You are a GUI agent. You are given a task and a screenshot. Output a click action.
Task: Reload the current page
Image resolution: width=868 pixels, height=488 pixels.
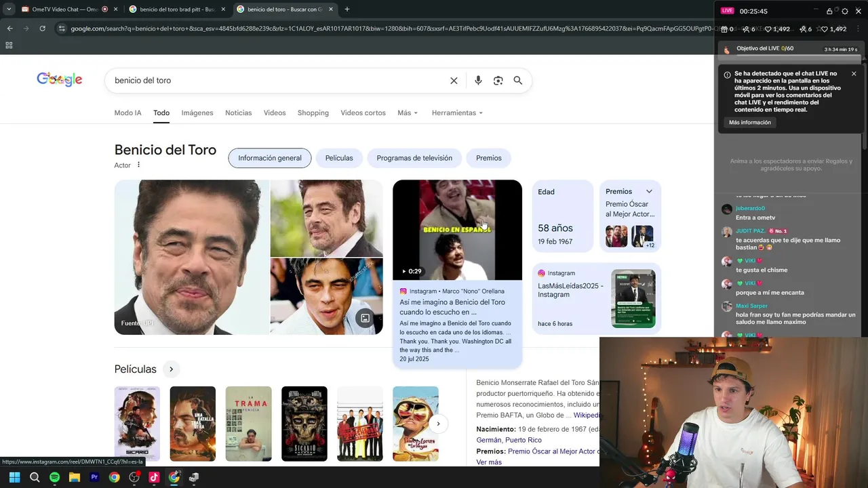[x=42, y=28]
